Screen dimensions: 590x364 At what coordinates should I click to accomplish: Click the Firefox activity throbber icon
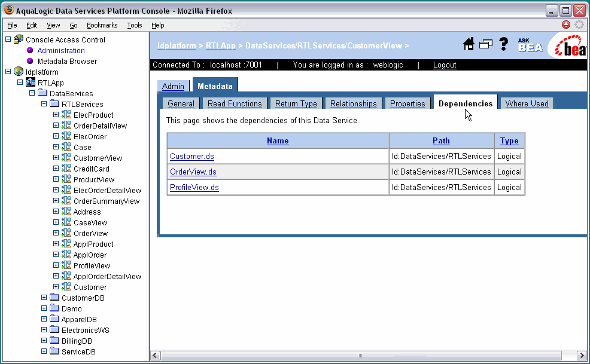(x=579, y=25)
